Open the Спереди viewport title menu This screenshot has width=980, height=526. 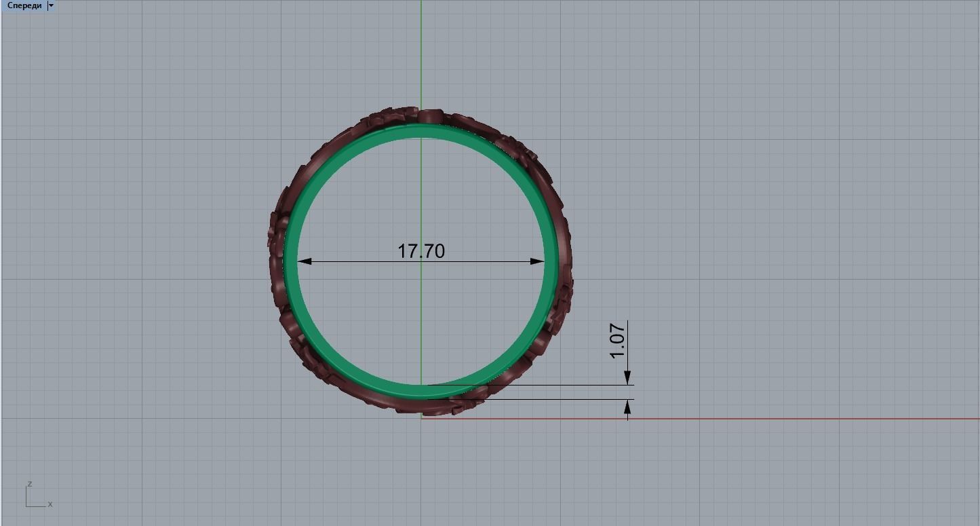[24, 5]
